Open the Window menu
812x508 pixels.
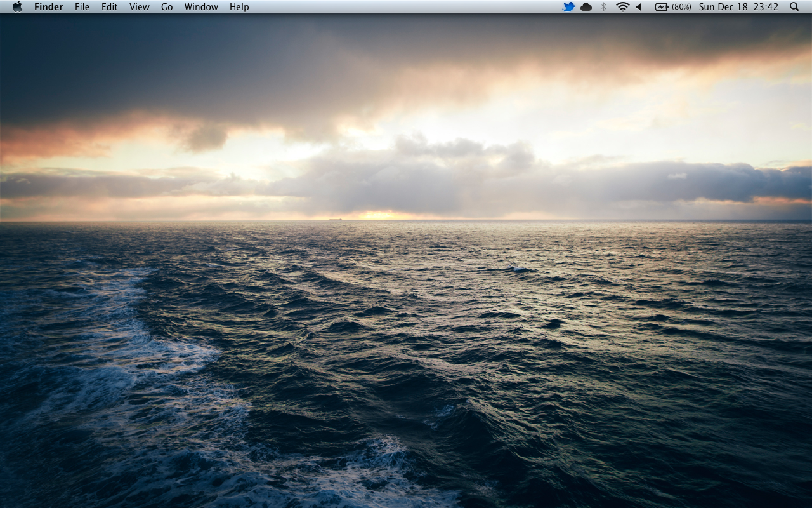(x=201, y=7)
